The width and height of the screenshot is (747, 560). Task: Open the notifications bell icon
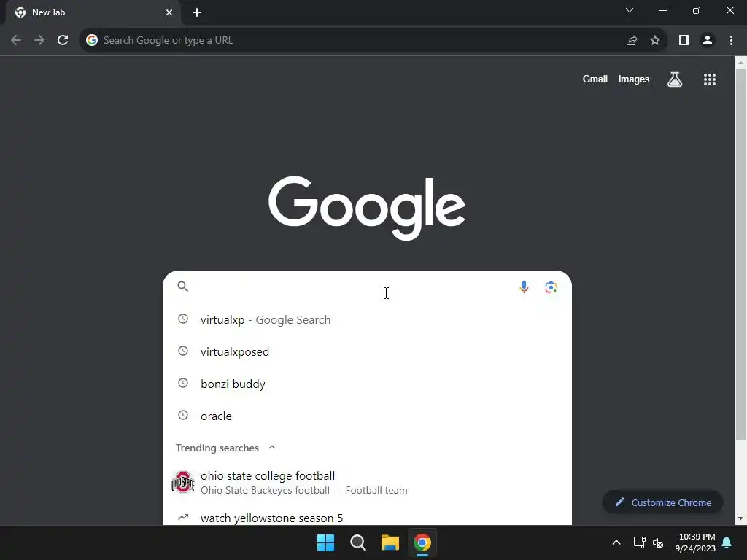(x=727, y=542)
